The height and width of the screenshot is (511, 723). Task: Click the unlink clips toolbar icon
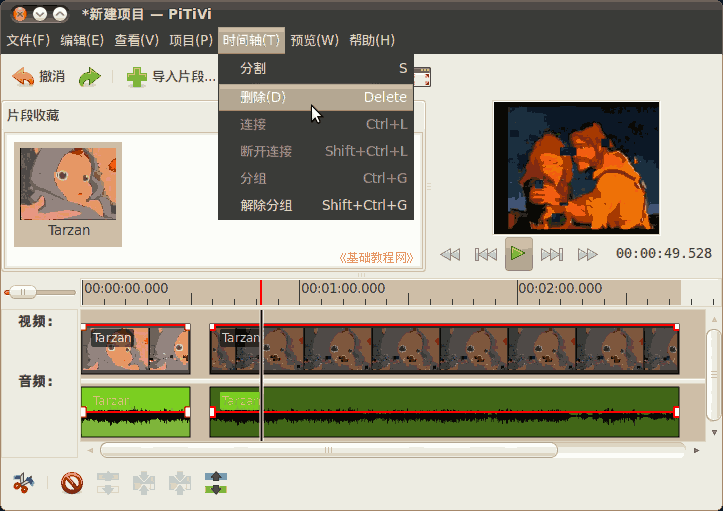point(108,483)
